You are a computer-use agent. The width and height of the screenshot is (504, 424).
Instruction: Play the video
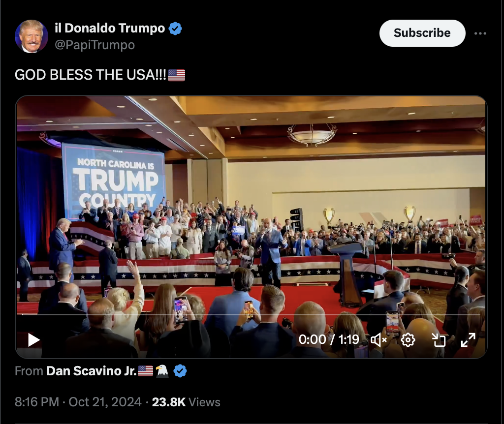click(34, 340)
